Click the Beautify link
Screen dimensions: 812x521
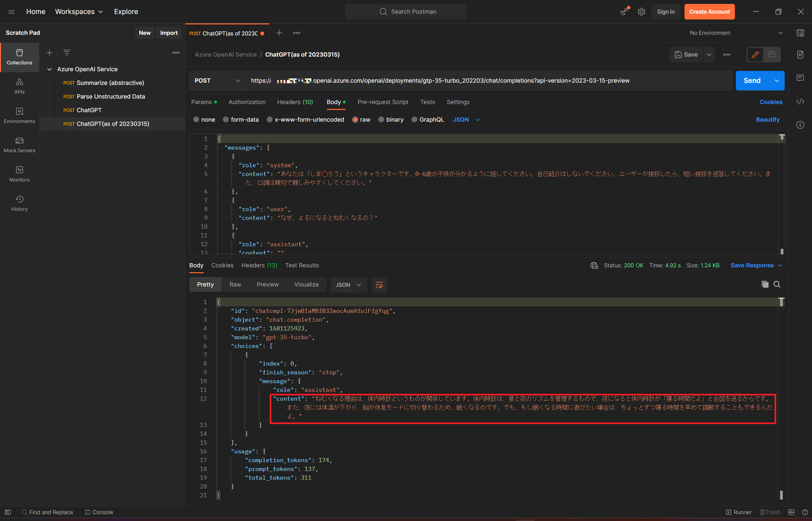coord(767,119)
